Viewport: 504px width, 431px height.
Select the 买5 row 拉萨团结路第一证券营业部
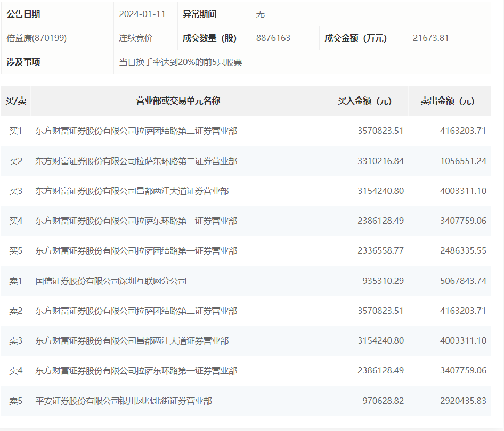136,251
